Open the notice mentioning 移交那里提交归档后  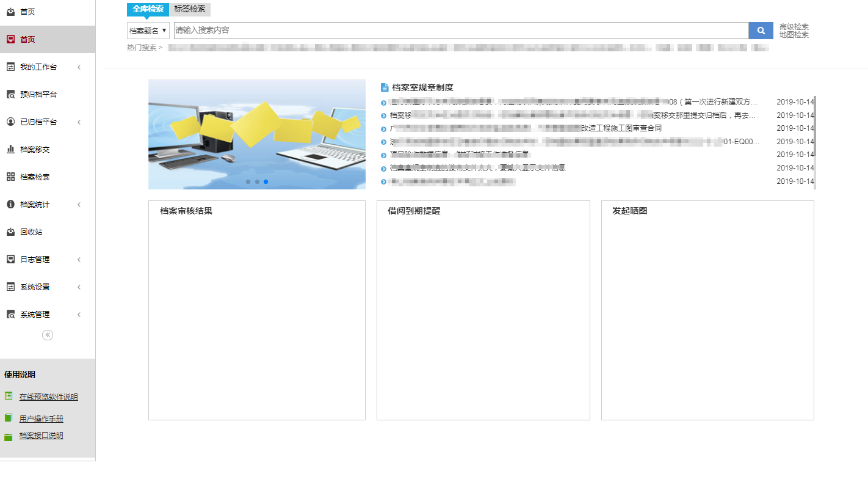[573, 115]
